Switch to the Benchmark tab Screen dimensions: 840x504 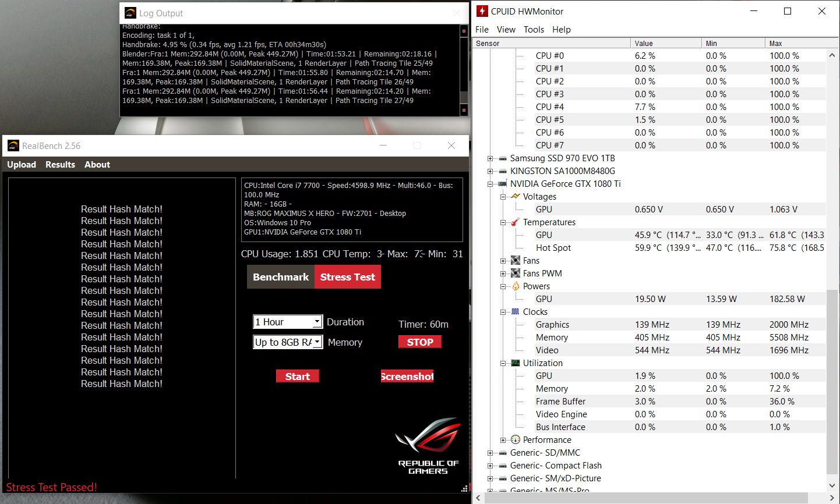[281, 277]
